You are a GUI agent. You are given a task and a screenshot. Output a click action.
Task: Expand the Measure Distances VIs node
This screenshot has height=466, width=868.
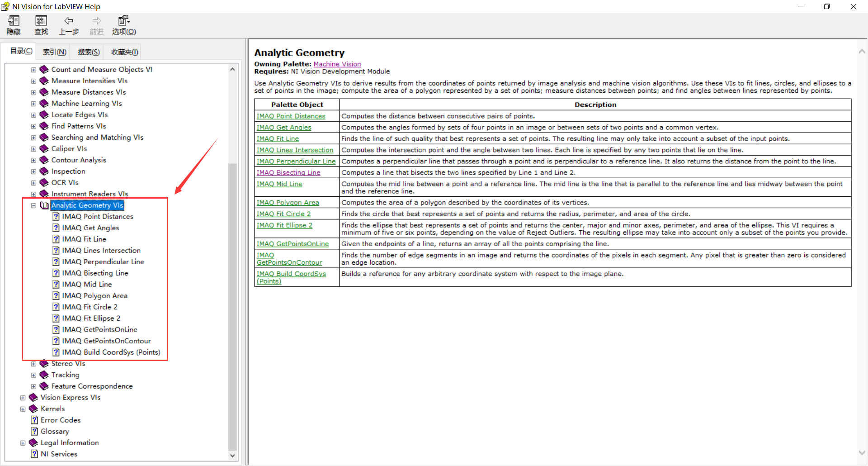(33, 92)
